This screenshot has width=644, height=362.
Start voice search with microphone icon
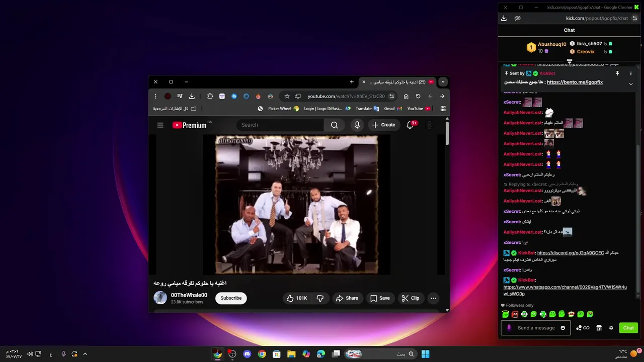pyautogui.click(x=357, y=125)
